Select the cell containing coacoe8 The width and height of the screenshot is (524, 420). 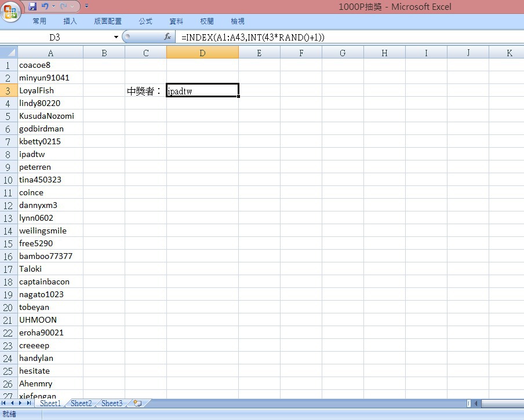click(x=50, y=65)
